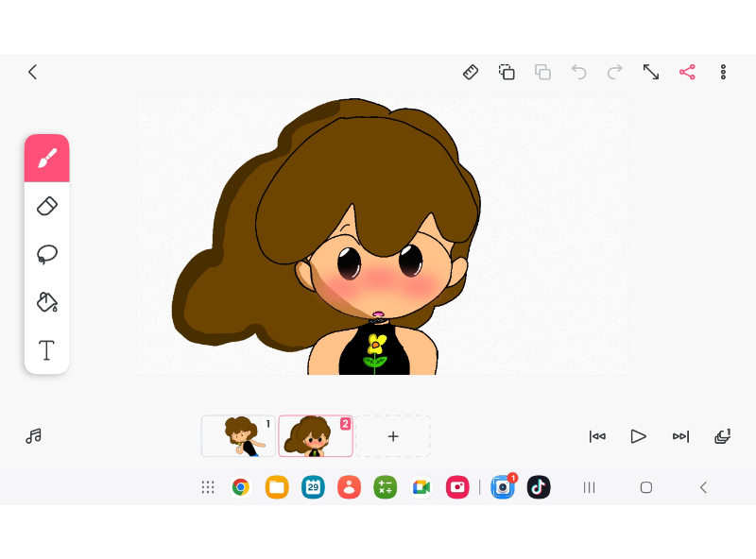This screenshot has height=559, width=756.
Task: Open the three-dot more options menu
Action: tap(723, 72)
